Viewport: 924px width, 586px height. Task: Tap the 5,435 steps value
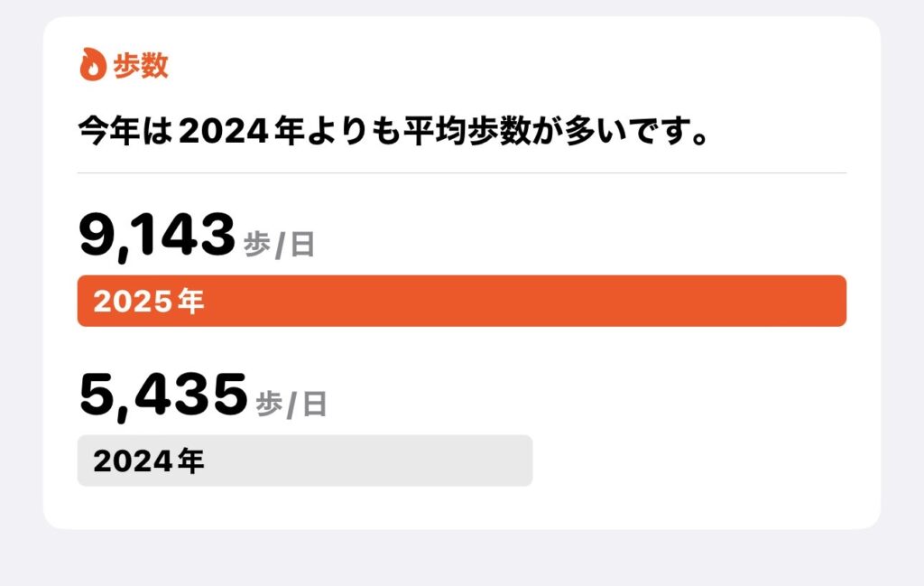163,395
